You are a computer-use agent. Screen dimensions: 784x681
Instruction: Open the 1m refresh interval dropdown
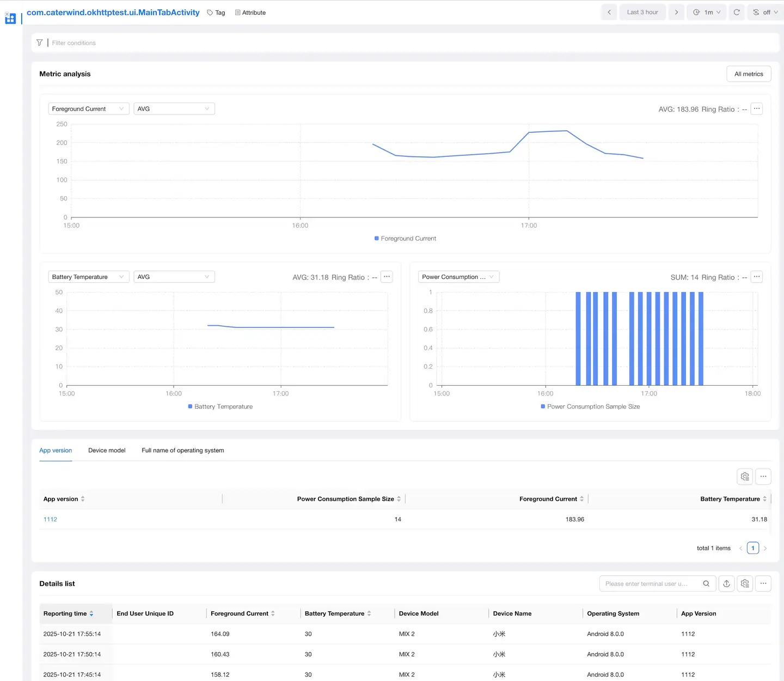point(707,12)
